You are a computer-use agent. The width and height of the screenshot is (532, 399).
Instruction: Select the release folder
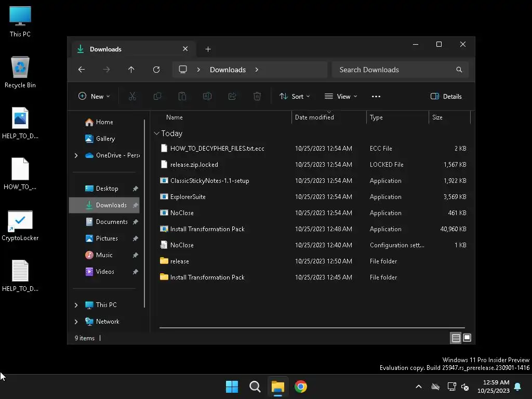tap(312, 261)
